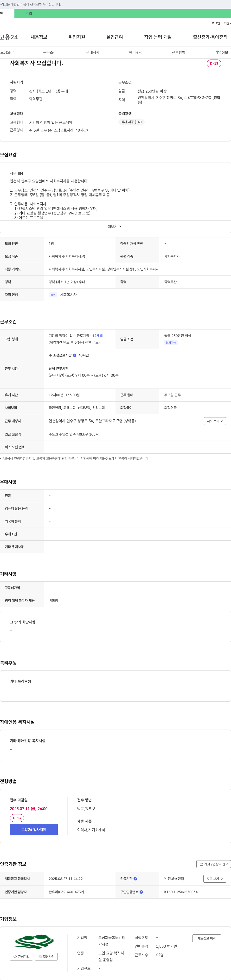Click the 고용24 logo
The image size is (231, 980).
click(x=9, y=37)
